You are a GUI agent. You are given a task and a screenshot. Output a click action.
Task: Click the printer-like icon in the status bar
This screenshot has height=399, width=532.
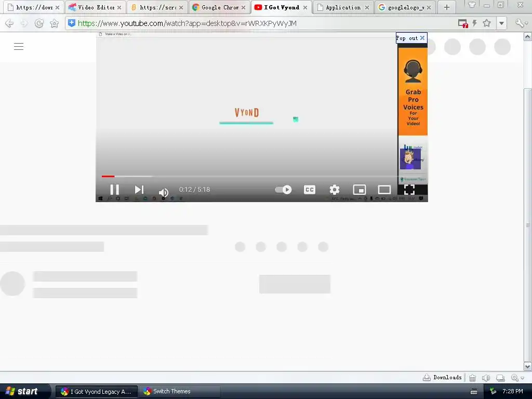point(500,378)
